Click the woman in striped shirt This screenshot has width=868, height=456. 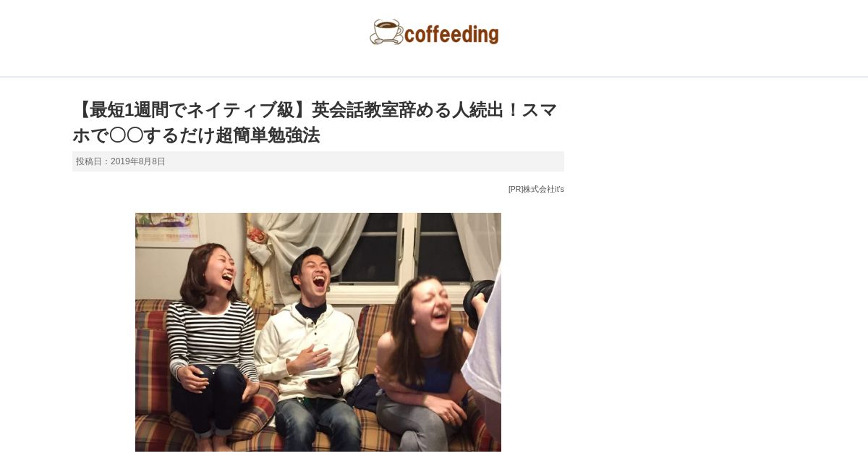(x=212, y=340)
